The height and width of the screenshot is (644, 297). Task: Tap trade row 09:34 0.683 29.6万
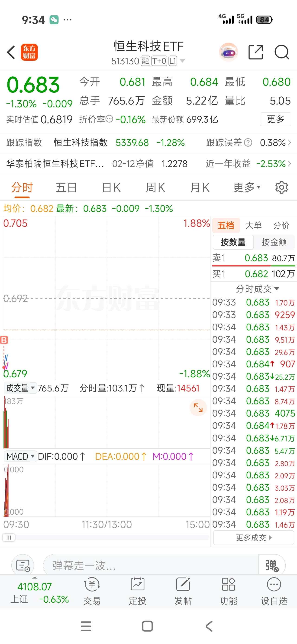tap(254, 352)
